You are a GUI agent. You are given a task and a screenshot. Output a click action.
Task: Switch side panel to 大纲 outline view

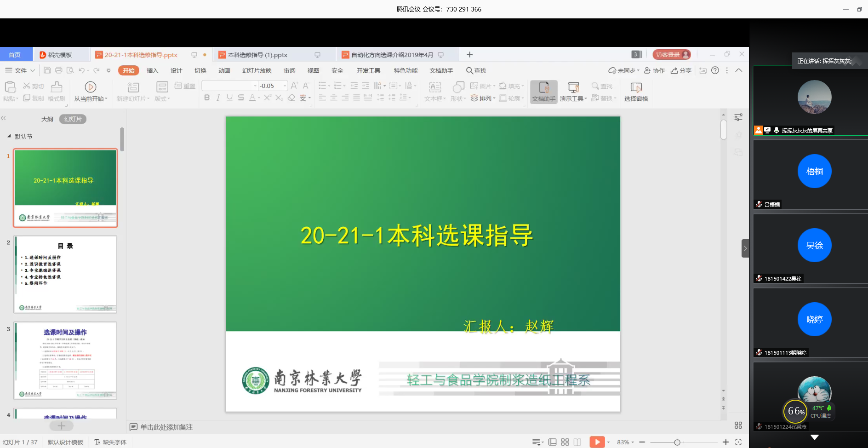[x=47, y=119]
